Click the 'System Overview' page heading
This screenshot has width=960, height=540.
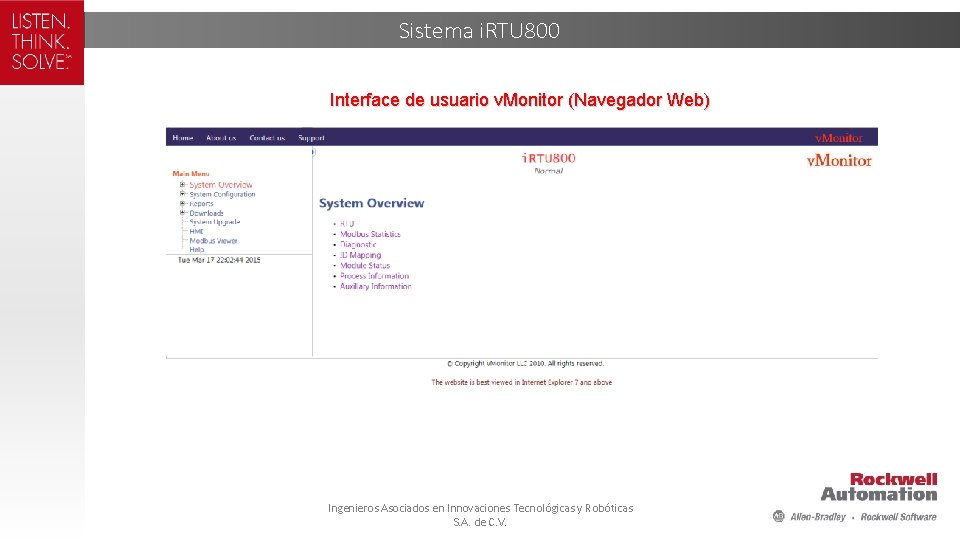372,203
